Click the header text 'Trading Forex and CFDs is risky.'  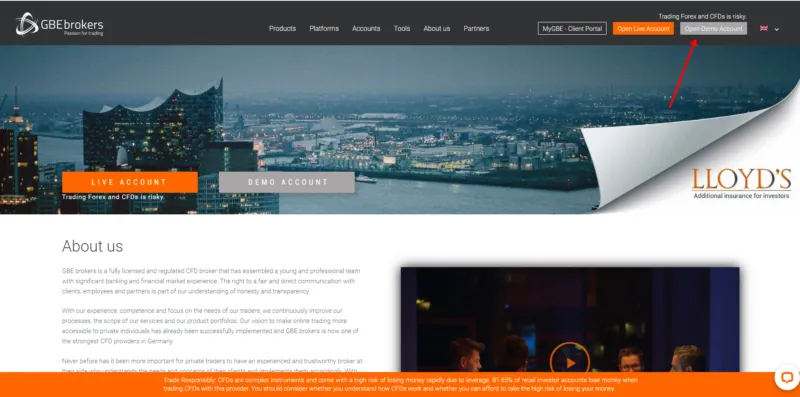coord(702,16)
